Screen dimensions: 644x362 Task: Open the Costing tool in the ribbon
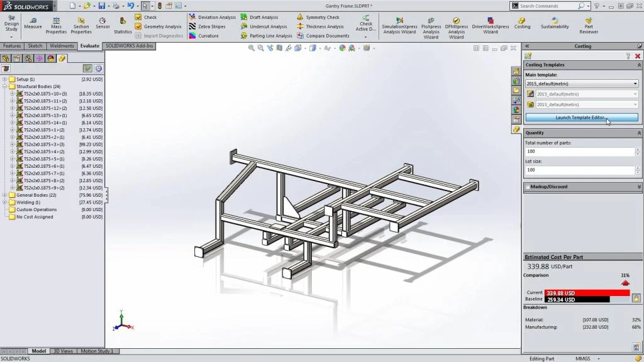(x=523, y=24)
